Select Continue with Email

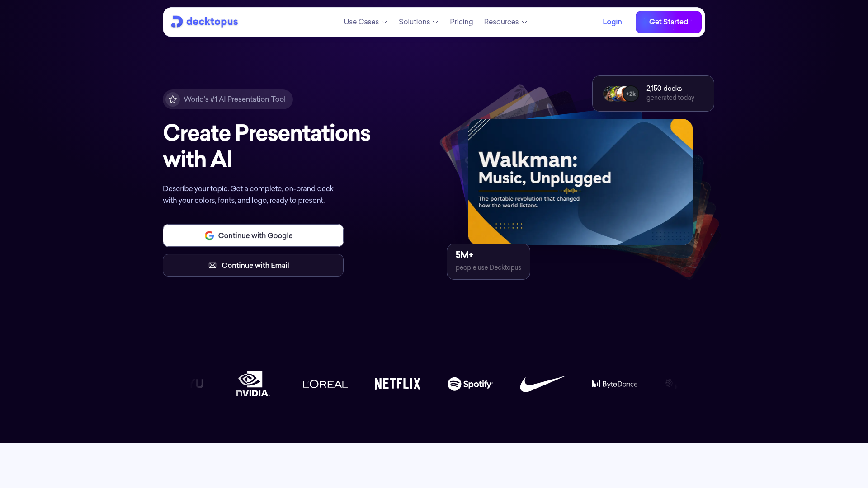(253, 265)
